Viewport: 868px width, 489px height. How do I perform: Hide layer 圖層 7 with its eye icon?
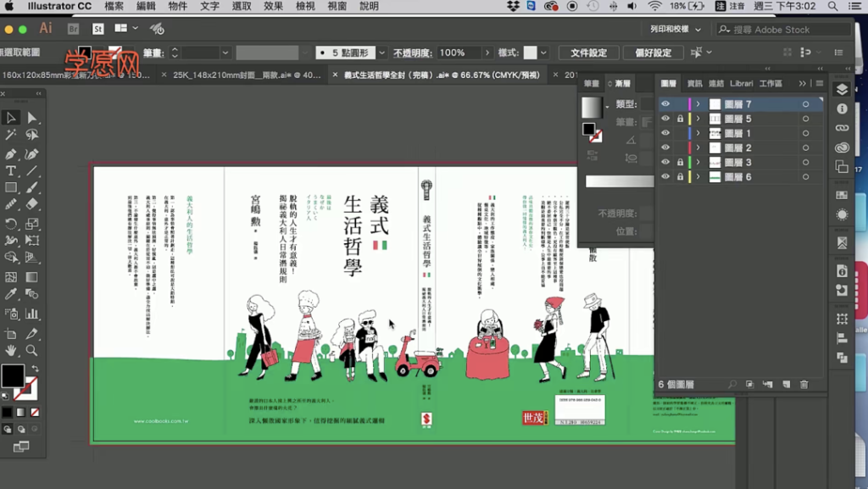[665, 104]
